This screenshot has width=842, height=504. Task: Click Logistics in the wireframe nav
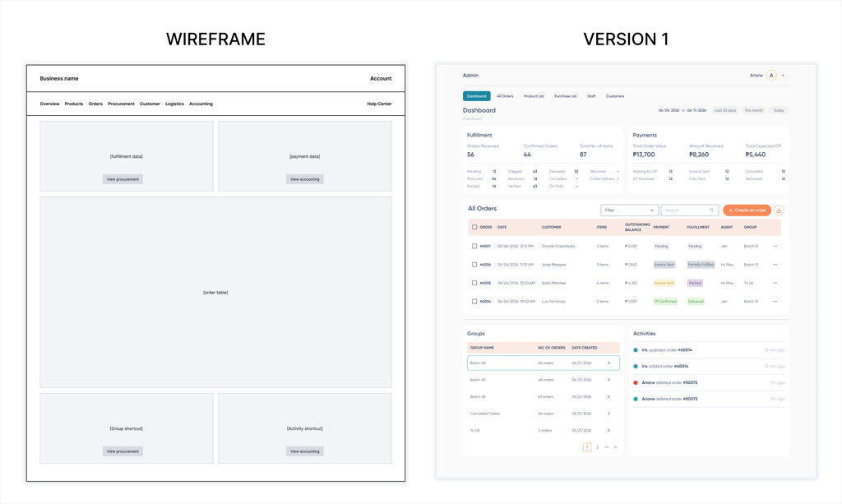point(174,104)
